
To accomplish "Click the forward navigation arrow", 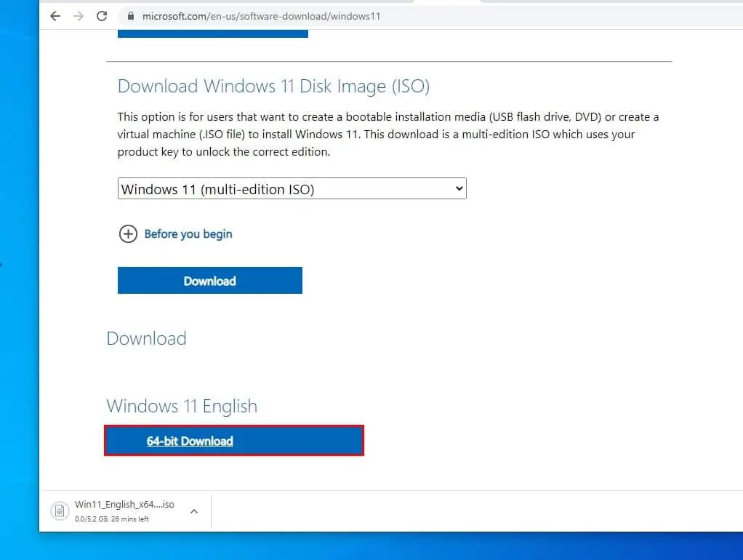I will point(79,15).
